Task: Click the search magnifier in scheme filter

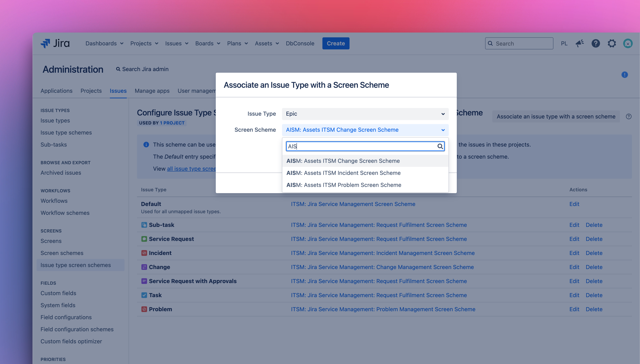Action: click(x=440, y=146)
